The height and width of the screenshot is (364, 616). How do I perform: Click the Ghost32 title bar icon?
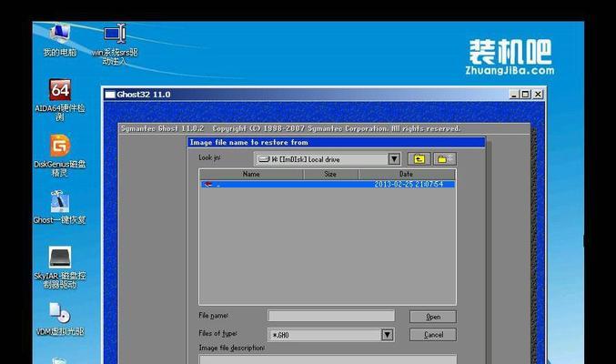tap(110, 95)
